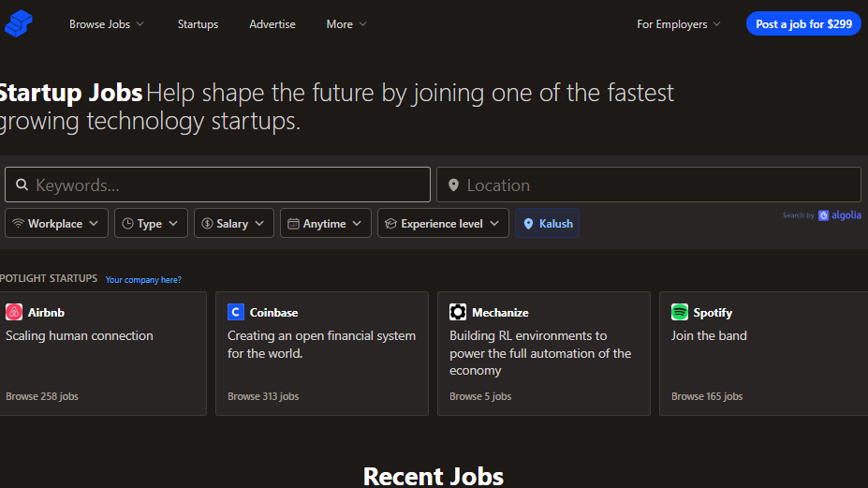Click the Recent Jobs heading
868x488 pixels.
(x=434, y=476)
